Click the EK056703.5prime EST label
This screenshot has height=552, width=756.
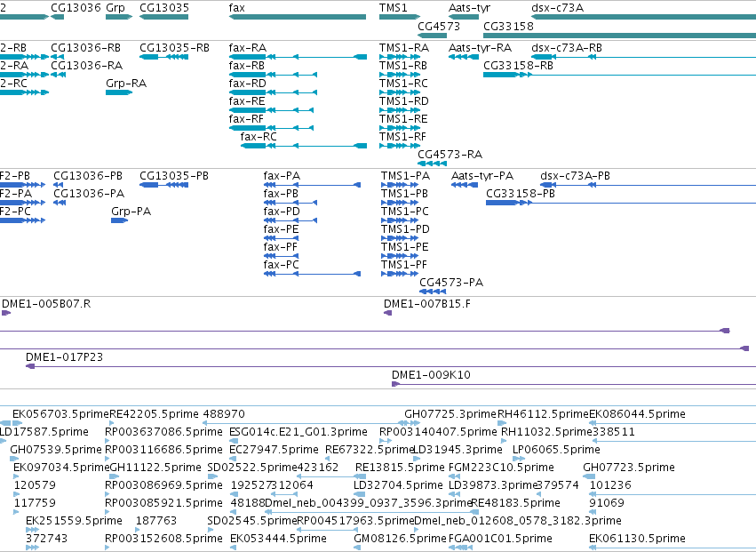point(60,414)
